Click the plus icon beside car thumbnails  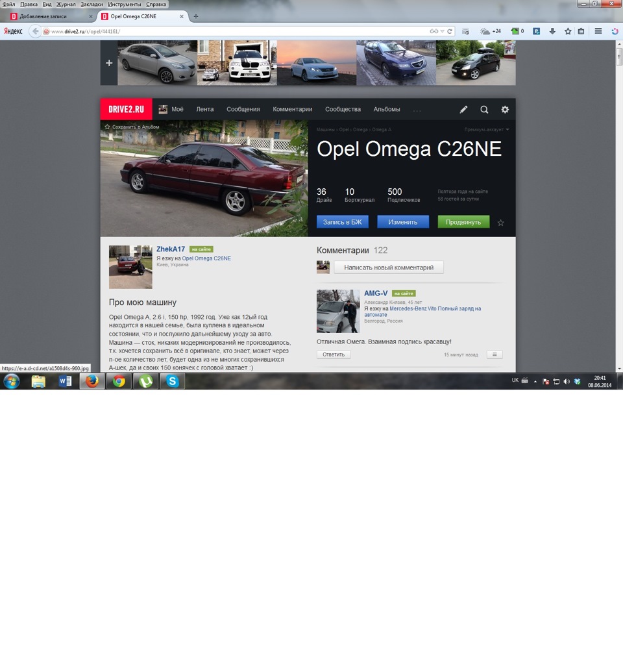point(109,63)
